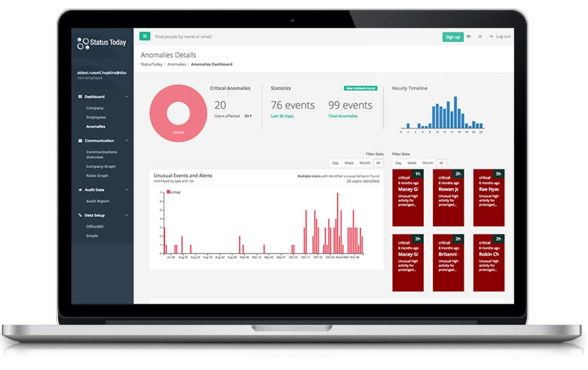This screenshot has width=588, height=370.
Task: Select Month filter above Unusual Events chart
Action: pyautogui.click(x=365, y=163)
